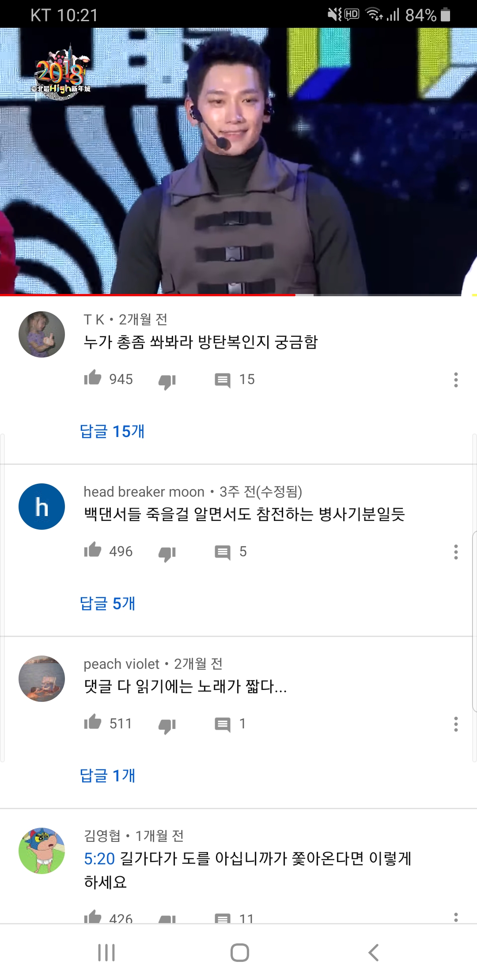Dislike the T K comment
This screenshot has width=477, height=980.
pos(167,381)
